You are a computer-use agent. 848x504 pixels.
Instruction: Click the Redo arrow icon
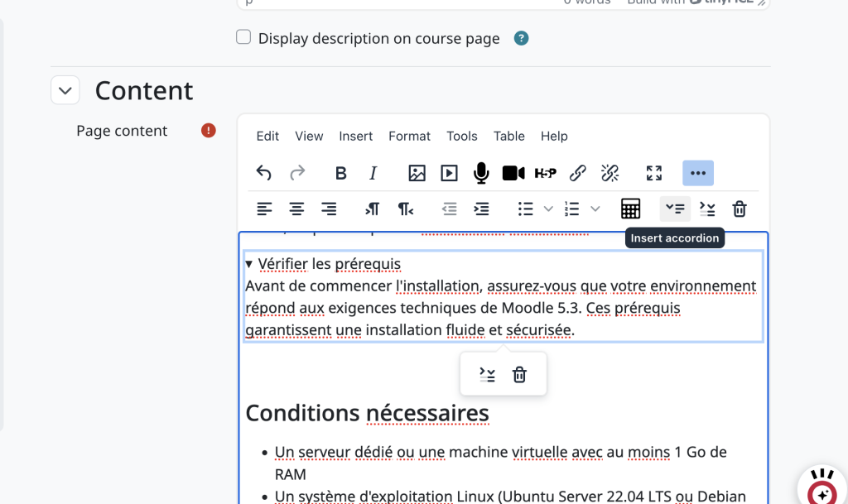297,173
